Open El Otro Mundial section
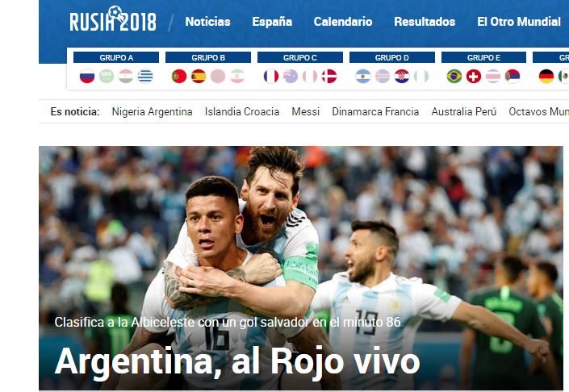 519,22
